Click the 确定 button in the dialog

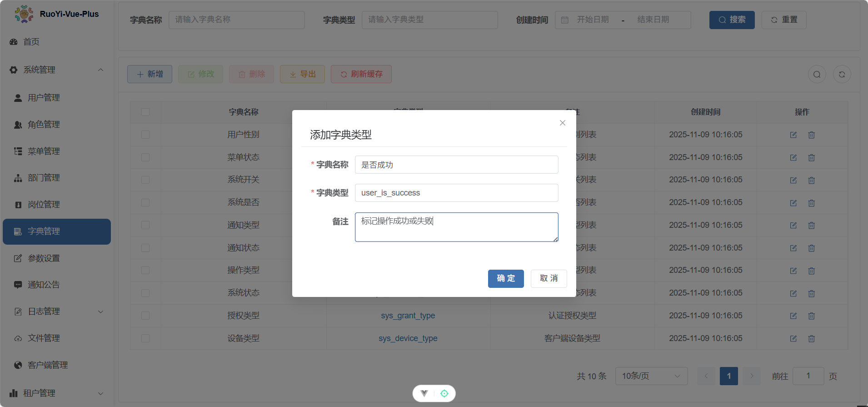tap(505, 278)
